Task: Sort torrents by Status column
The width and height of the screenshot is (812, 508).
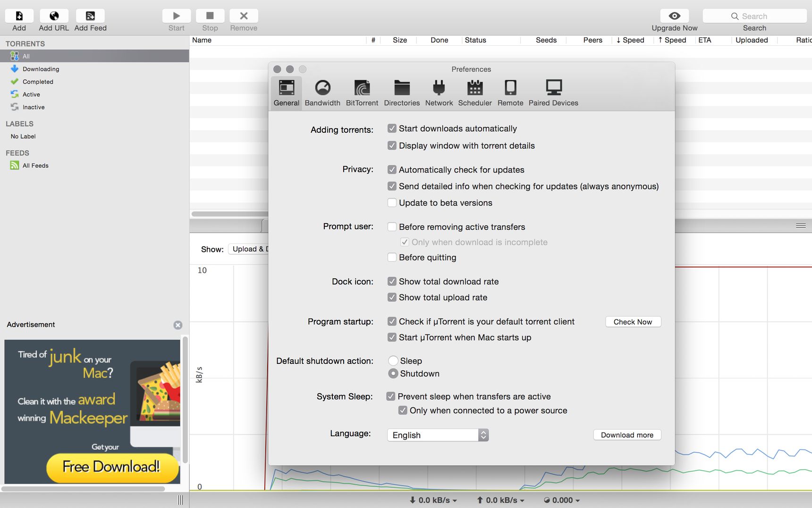Action: [491, 40]
